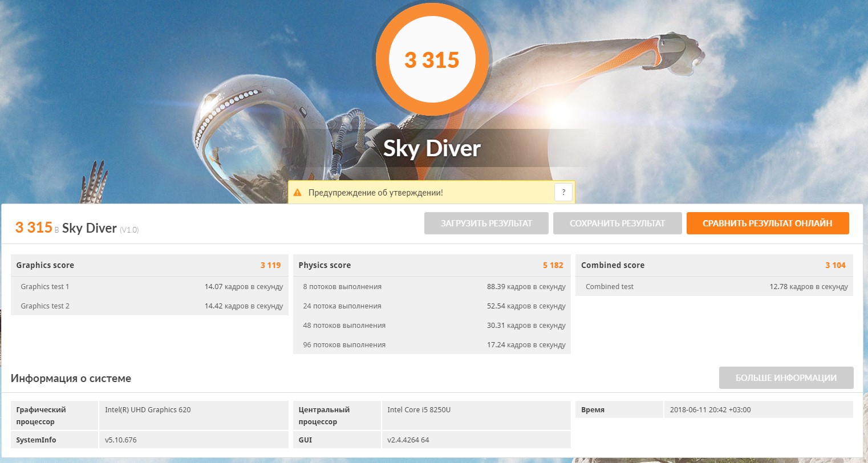
Task: Select SystemInfo version v5.10.676
Action: [x=120, y=440]
